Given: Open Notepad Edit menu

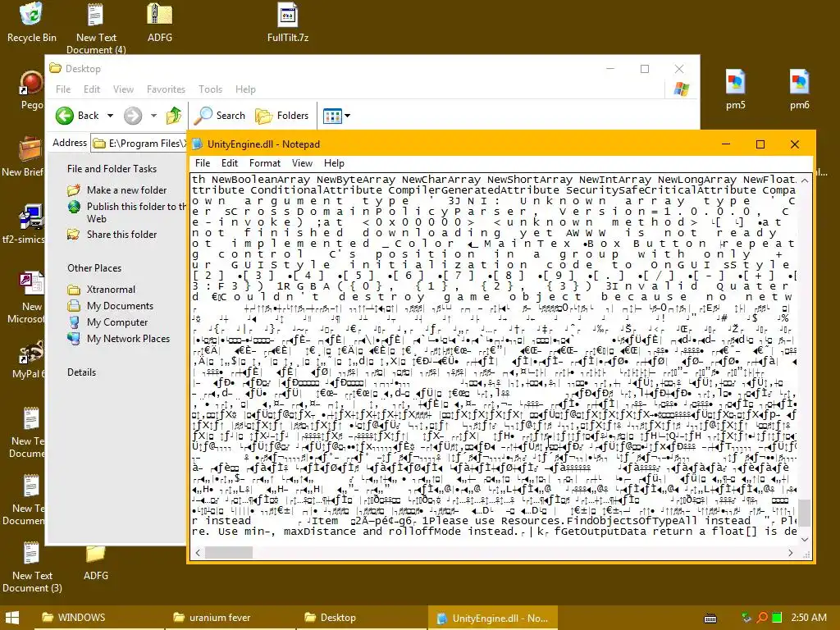Looking at the screenshot, I should click(230, 163).
